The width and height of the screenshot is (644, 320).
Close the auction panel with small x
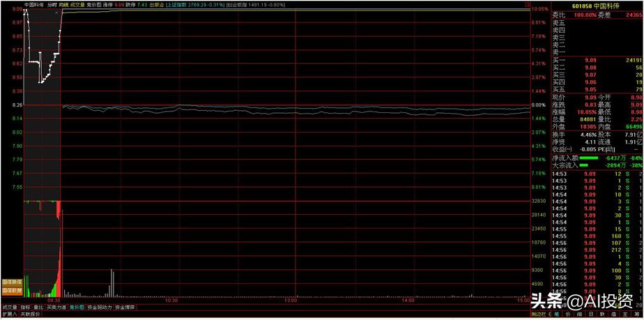pos(56,13)
